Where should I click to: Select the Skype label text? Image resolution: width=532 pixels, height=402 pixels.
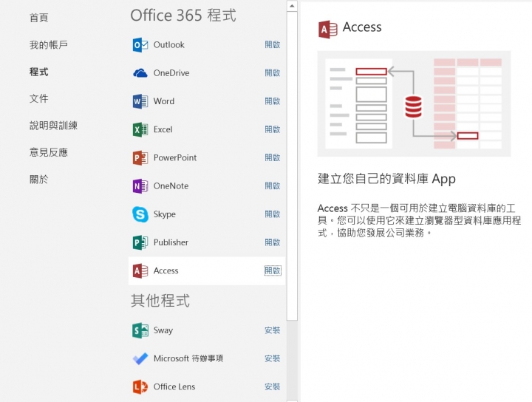(165, 214)
